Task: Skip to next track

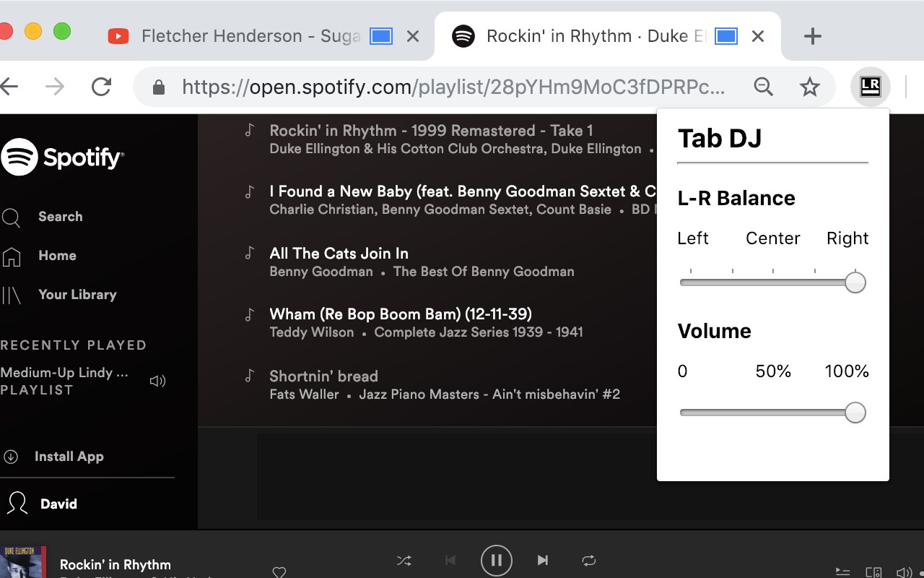Action: coord(543,561)
